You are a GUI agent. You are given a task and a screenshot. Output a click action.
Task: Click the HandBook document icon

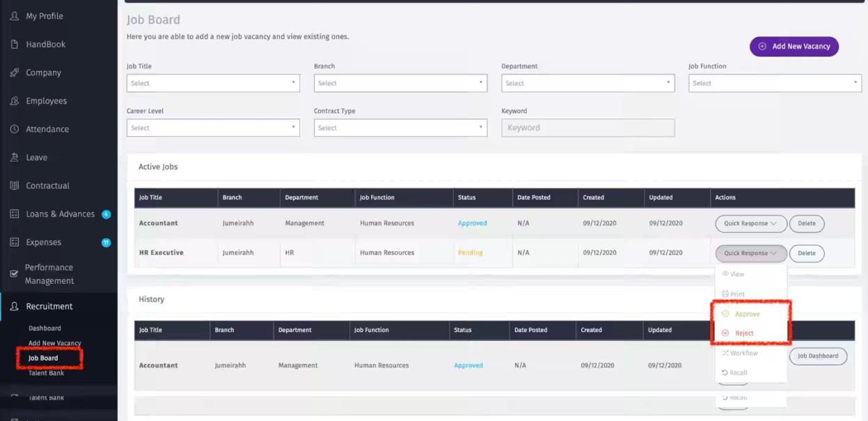coord(14,45)
